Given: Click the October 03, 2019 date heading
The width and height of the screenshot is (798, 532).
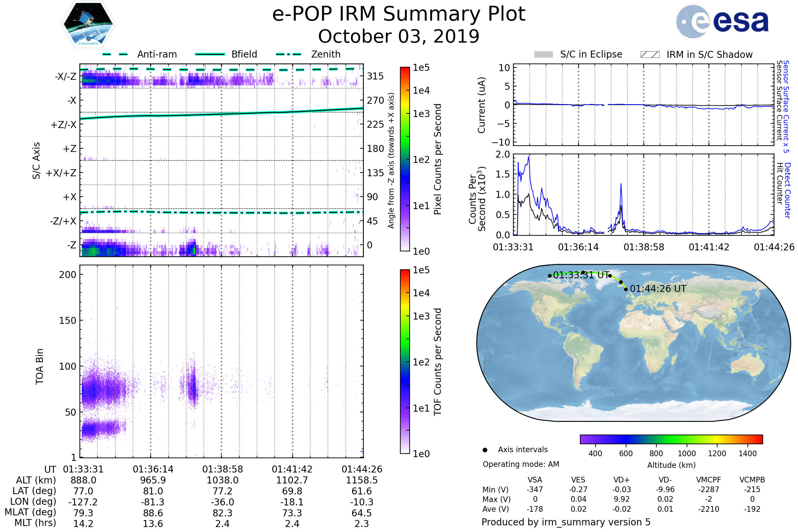Looking at the screenshot, I should click(x=399, y=36).
